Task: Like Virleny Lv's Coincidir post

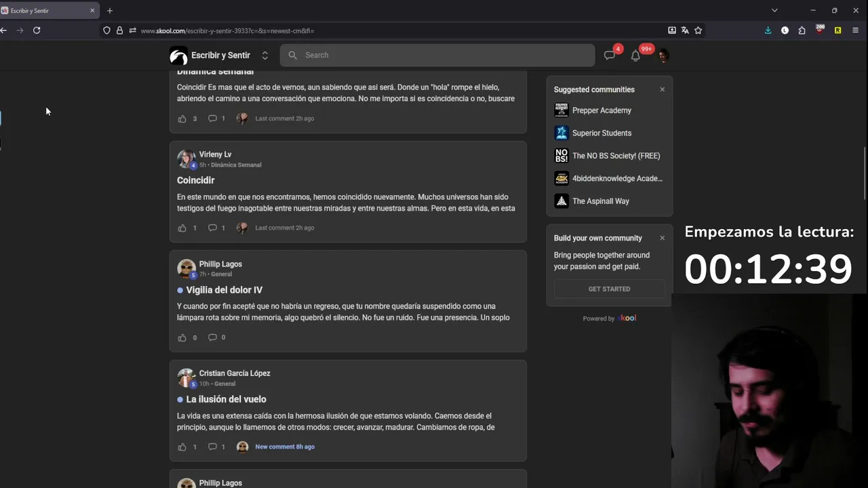Action: pyautogui.click(x=182, y=228)
